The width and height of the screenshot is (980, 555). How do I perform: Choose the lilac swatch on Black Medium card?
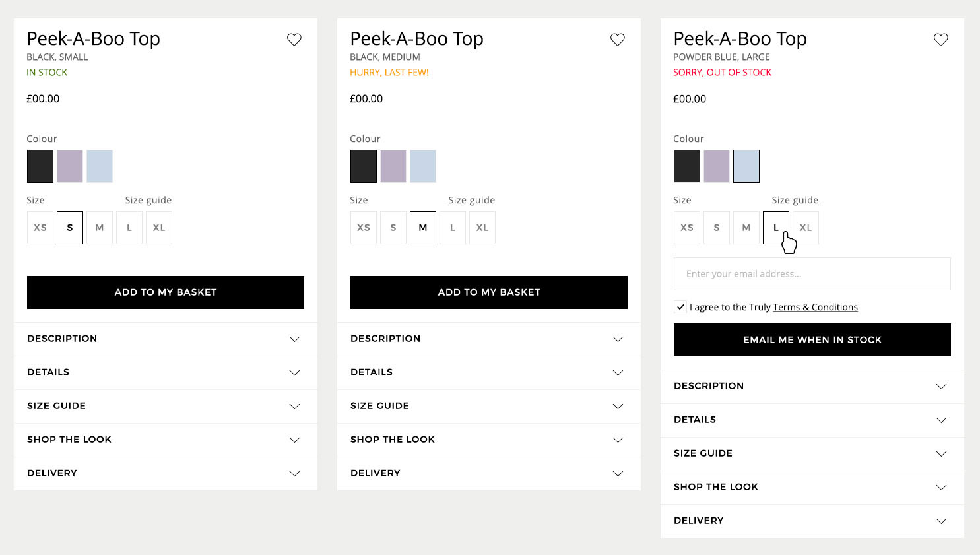[x=393, y=166]
